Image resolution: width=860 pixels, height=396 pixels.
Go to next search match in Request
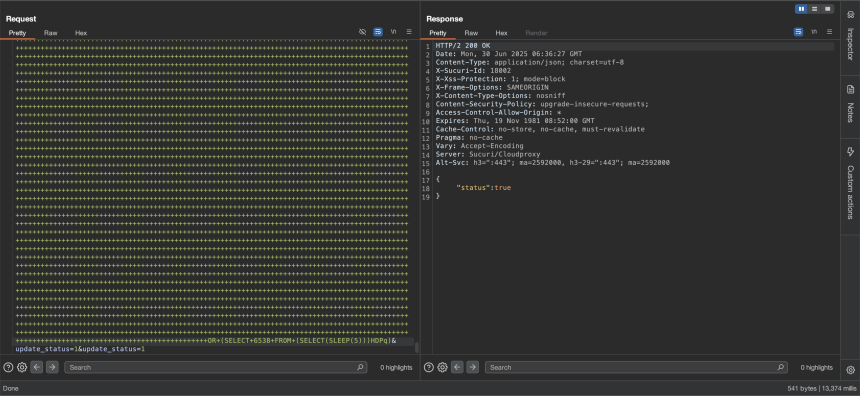click(x=52, y=367)
